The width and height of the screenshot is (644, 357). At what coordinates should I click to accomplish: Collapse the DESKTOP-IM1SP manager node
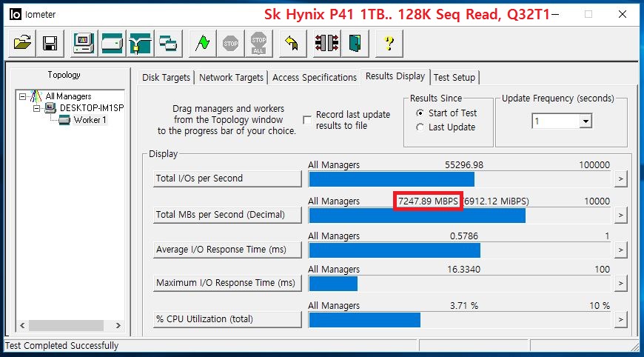coord(36,108)
